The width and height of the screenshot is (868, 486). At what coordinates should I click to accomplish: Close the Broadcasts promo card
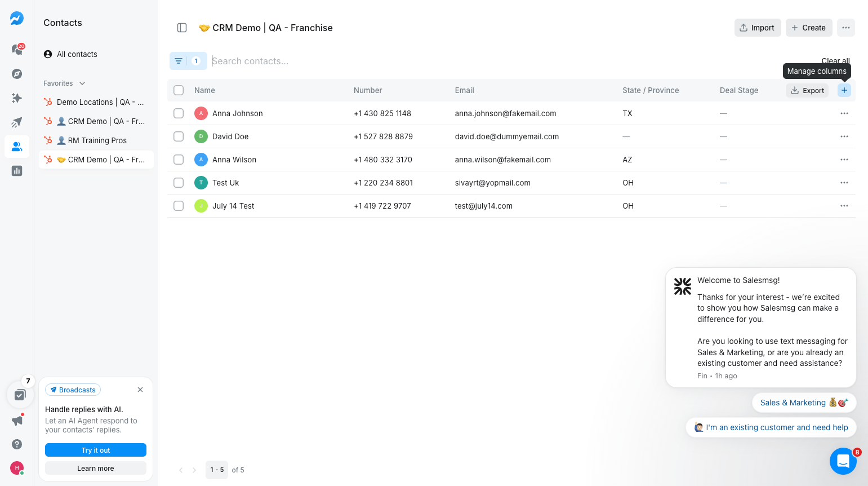pos(140,390)
